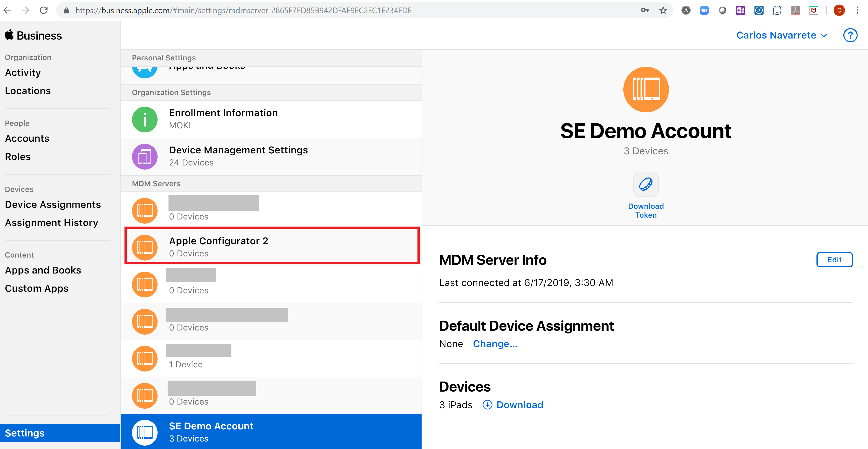Viewport: 868px width, 449px height.
Task: Click the SE Demo Account list icon
Action: 145,433
